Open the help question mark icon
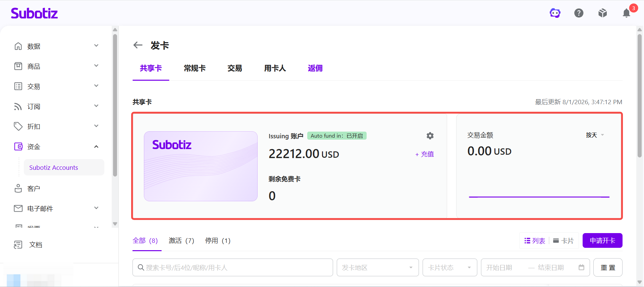The width and height of the screenshot is (644, 287). pyautogui.click(x=579, y=13)
